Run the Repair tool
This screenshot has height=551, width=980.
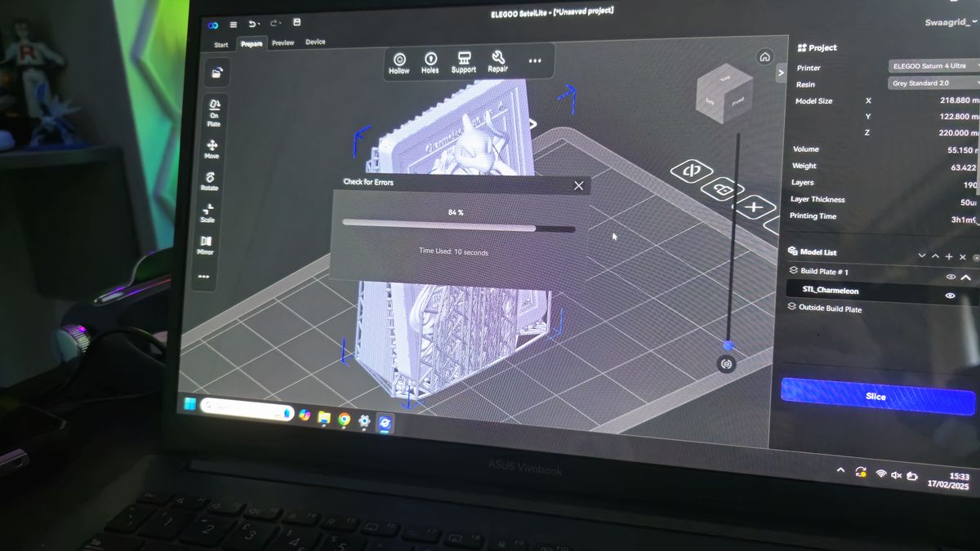coord(497,62)
